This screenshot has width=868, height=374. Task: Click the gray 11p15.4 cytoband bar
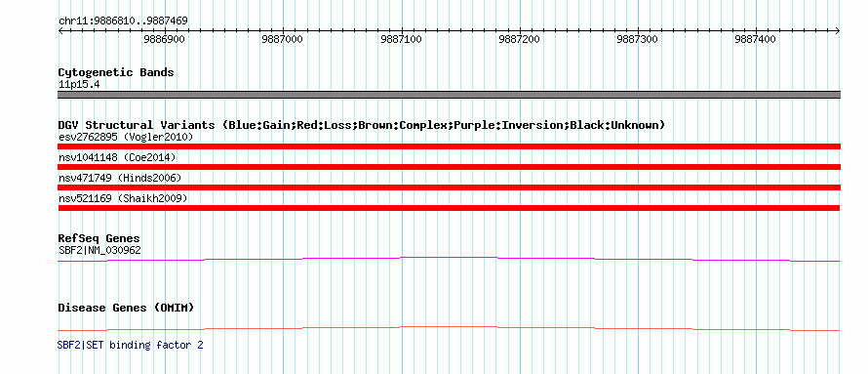(x=449, y=95)
